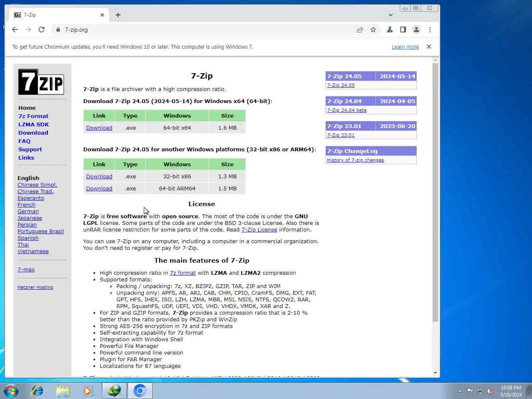Download the 32-bit x86 installer
The width and height of the screenshot is (532, 399).
click(99, 177)
